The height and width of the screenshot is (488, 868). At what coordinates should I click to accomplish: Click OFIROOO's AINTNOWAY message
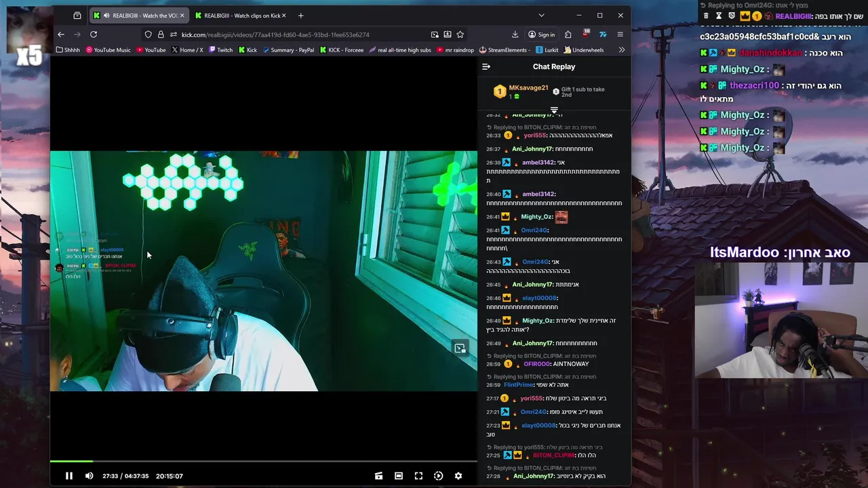(x=570, y=364)
